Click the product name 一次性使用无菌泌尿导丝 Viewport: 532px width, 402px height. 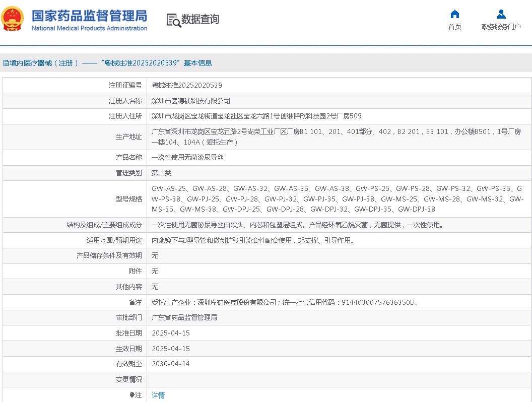click(x=187, y=157)
